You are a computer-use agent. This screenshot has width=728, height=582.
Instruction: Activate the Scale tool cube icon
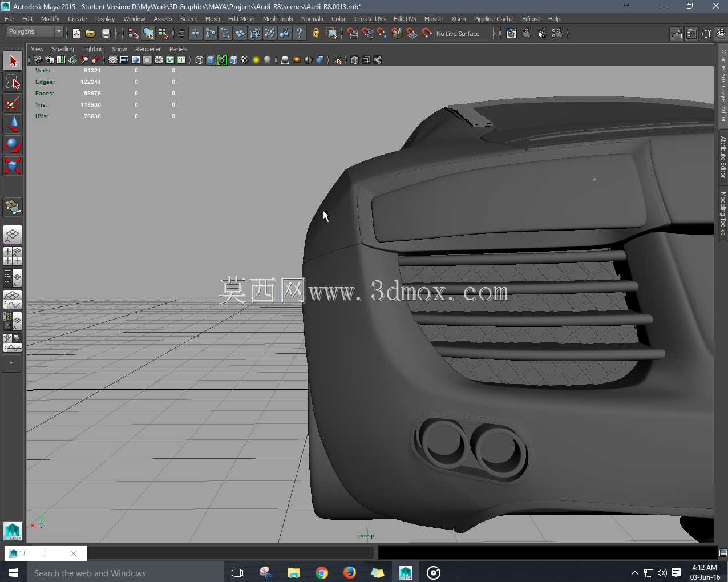pos(13,166)
